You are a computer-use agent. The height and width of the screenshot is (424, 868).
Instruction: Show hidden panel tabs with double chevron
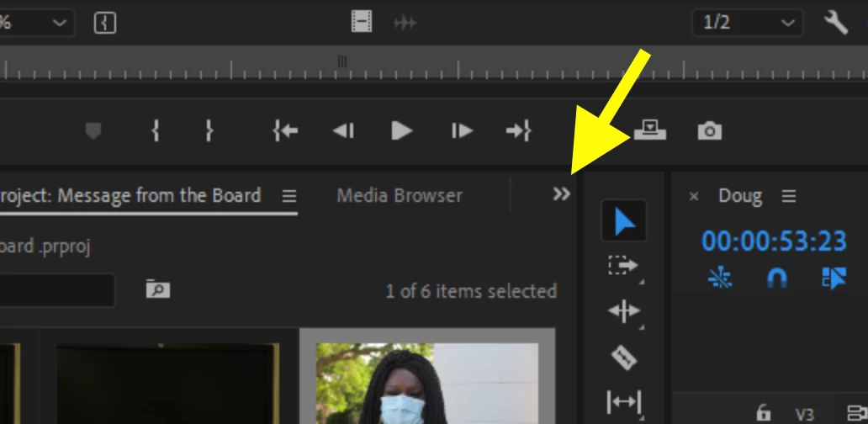[x=561, y=193]
